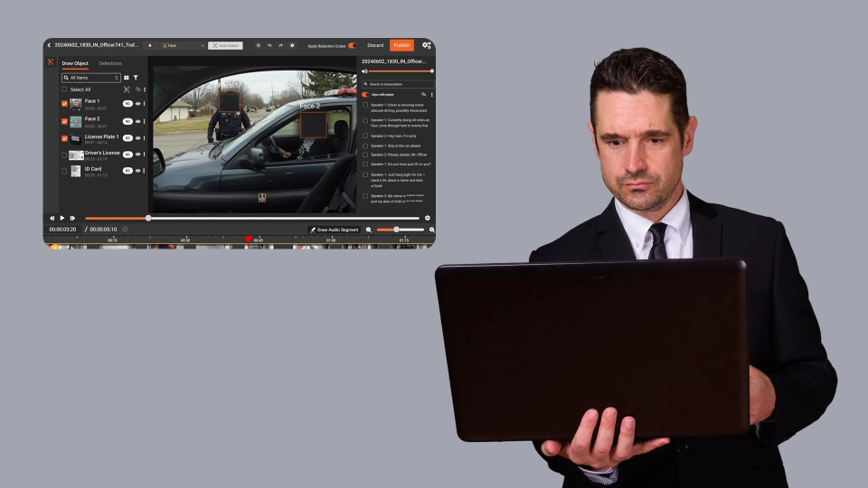Click the Face 1 confidence badge 90
The width and height of the screenshot is (868, 488).
tap(127, 103)
